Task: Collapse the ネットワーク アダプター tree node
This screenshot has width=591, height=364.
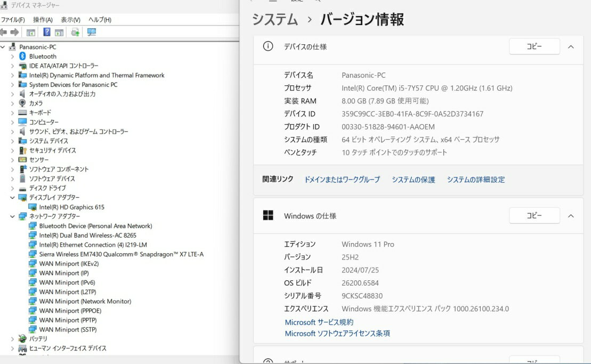Action: [x=12, y=216]
